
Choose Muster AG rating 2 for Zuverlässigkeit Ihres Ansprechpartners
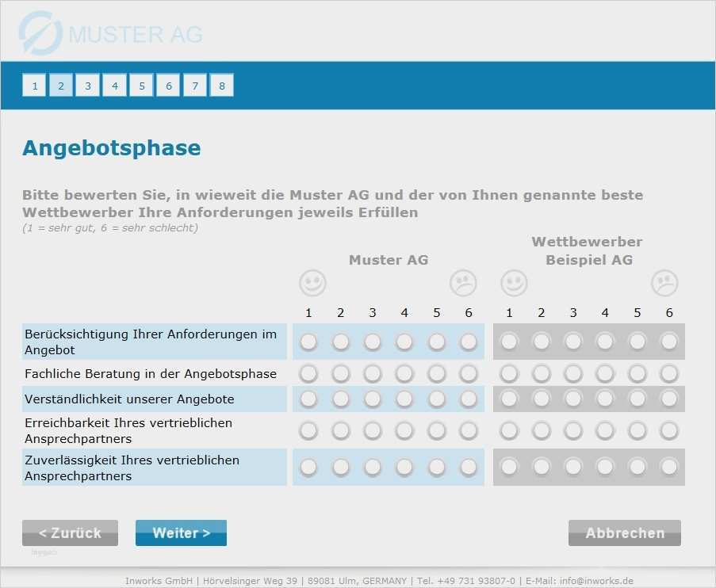tap(341, 468)
